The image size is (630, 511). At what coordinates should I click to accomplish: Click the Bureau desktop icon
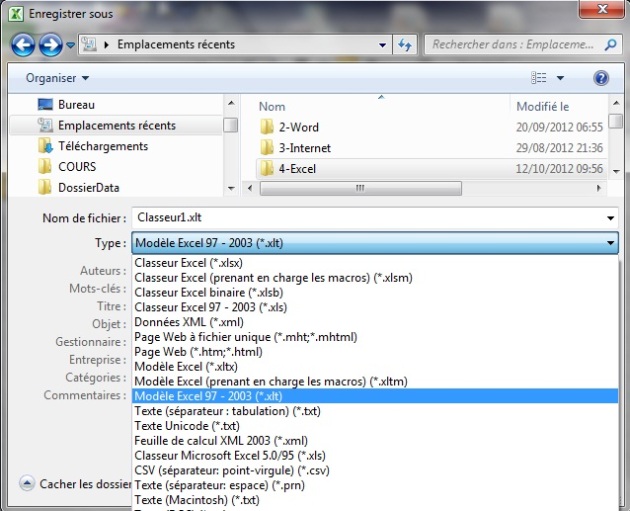[x=45, y=105]
